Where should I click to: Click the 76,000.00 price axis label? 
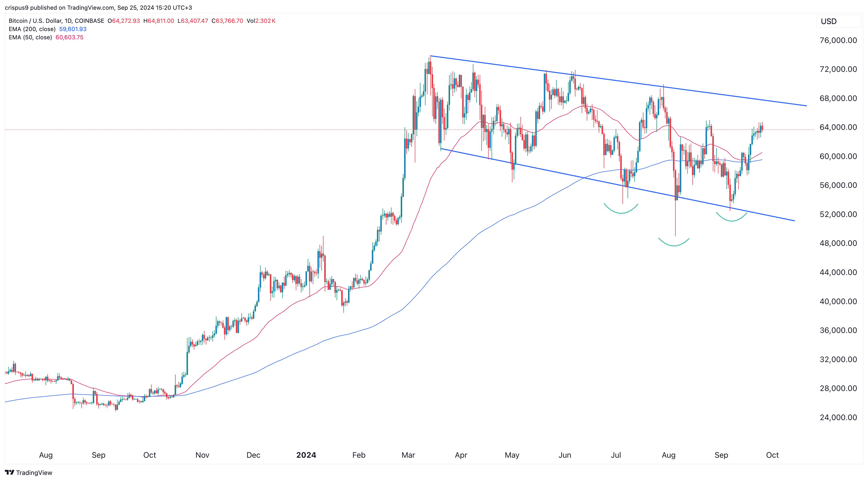tap(838, 40)
